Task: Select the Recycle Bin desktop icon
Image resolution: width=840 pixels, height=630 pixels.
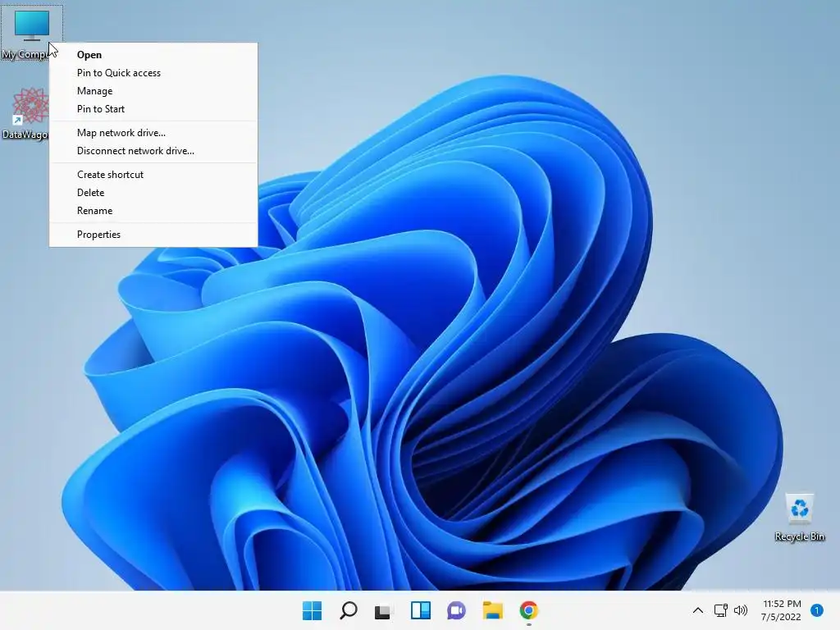Action: [799, 518]
